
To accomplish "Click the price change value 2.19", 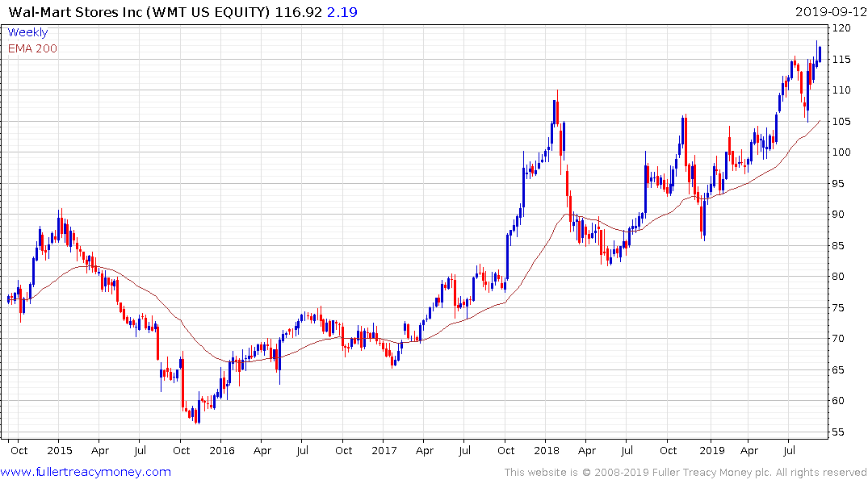I will click(x=342, y=11).
